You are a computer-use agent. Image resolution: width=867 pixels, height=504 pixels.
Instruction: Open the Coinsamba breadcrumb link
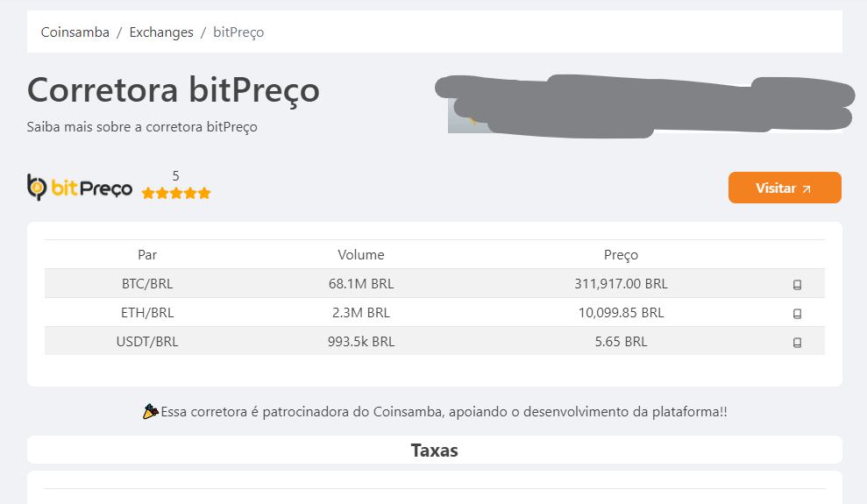75,32
